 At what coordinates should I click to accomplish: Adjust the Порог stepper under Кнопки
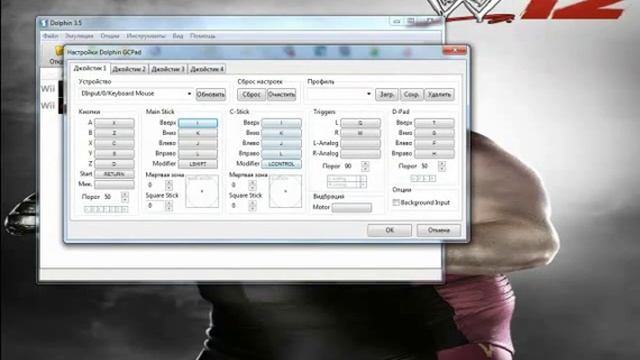(124, 197)
